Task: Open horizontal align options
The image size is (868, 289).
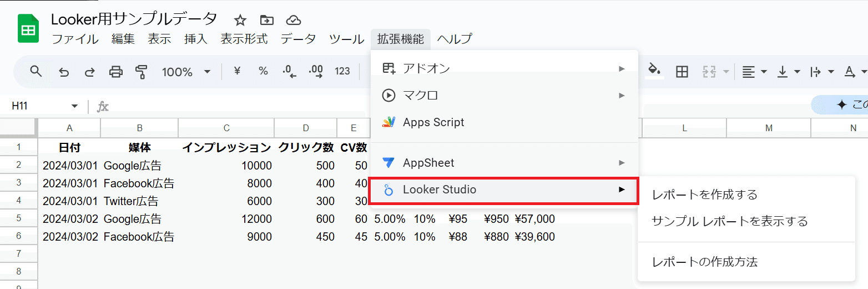Action: pos(754,72)
